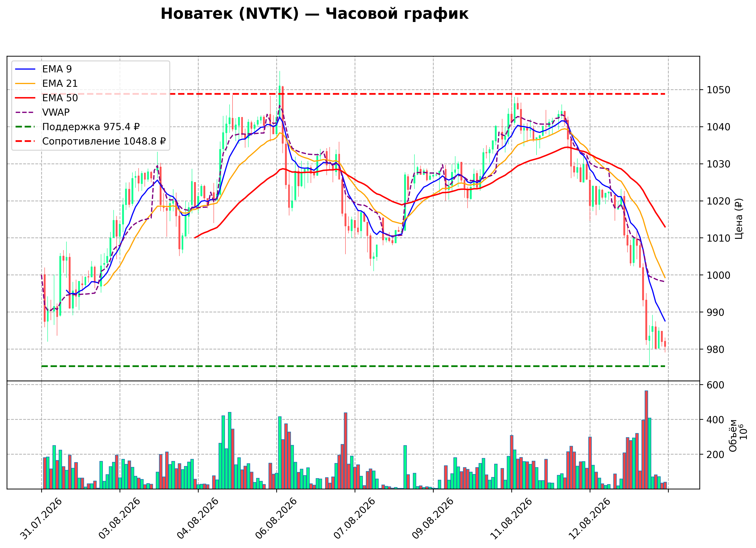Click the date label "06.08.2026"

[x=276, y=518]
